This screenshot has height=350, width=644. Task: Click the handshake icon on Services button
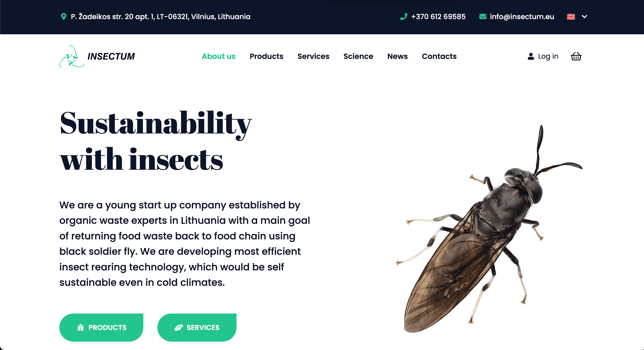point(179,328)
